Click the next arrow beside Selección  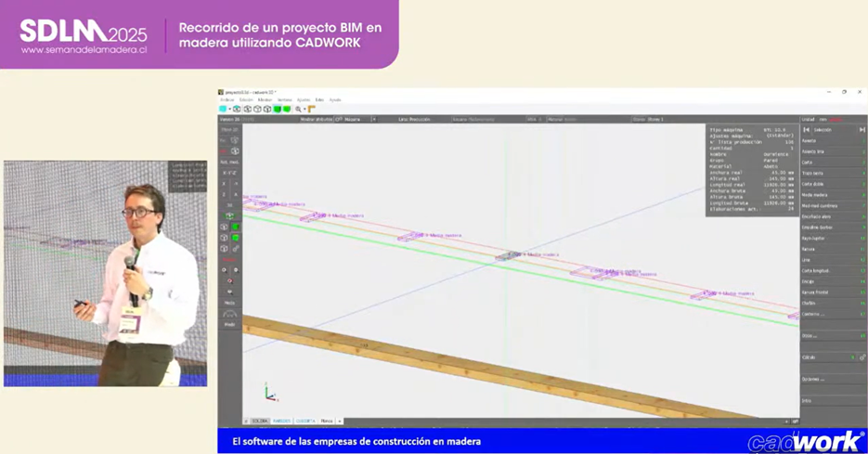(x=862, y=130)
